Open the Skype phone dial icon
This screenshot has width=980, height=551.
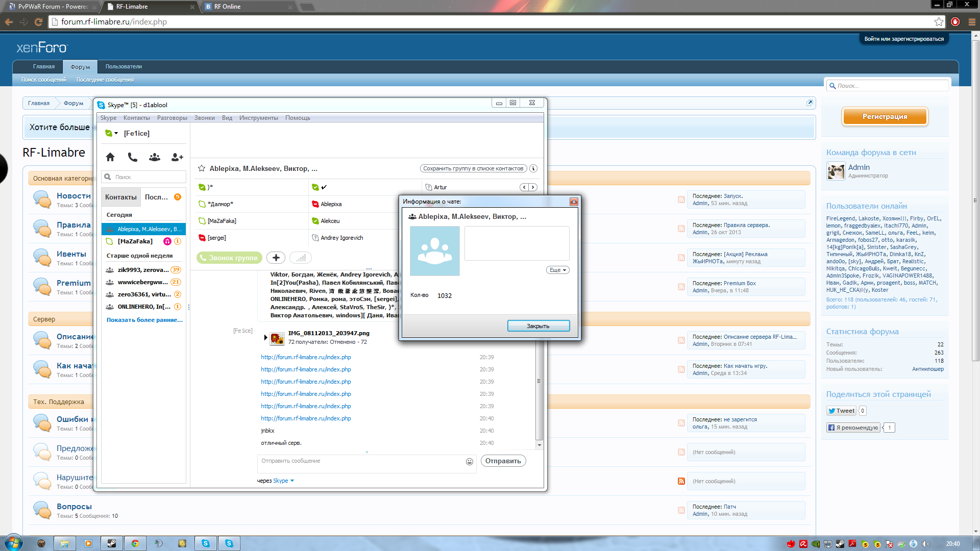[x=133, y=157]
